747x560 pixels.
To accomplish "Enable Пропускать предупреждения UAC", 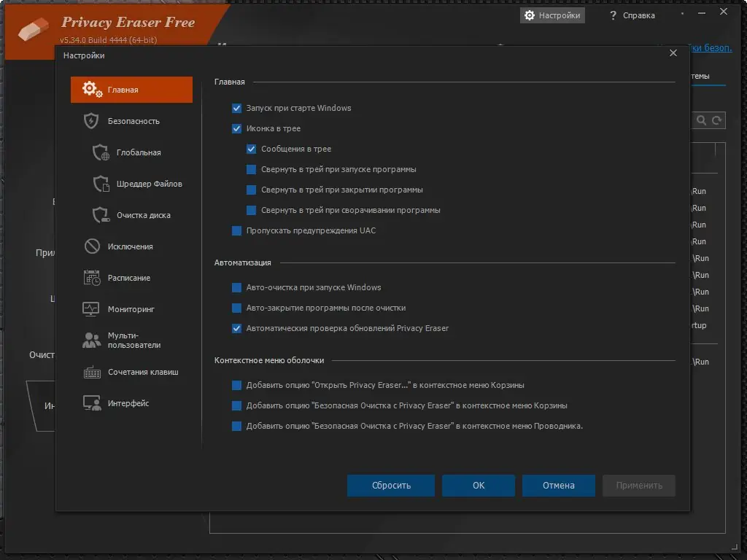I will (x=236, y=231).
